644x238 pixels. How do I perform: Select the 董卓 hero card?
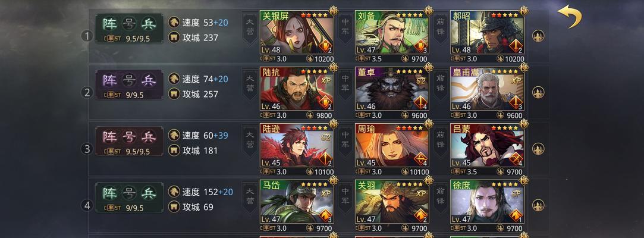(x=392, y=93)
